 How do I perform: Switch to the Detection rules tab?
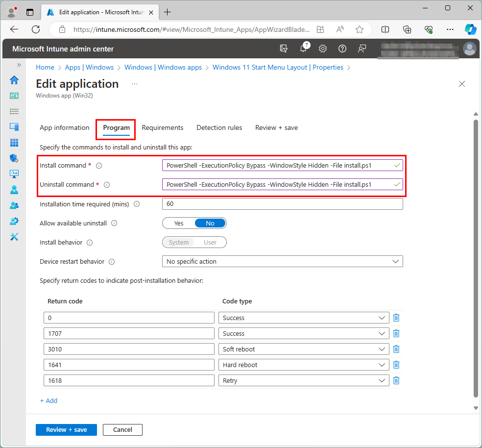(219, 127)
